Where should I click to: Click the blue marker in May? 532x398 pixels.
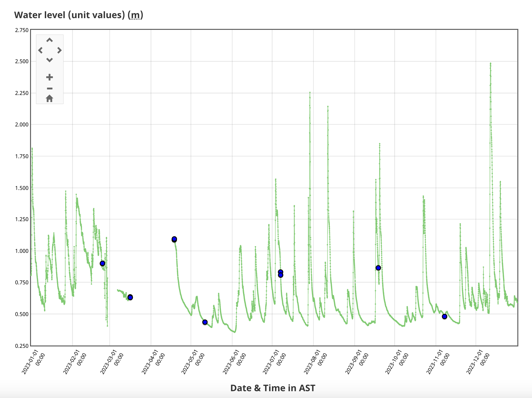pos(205,322)
